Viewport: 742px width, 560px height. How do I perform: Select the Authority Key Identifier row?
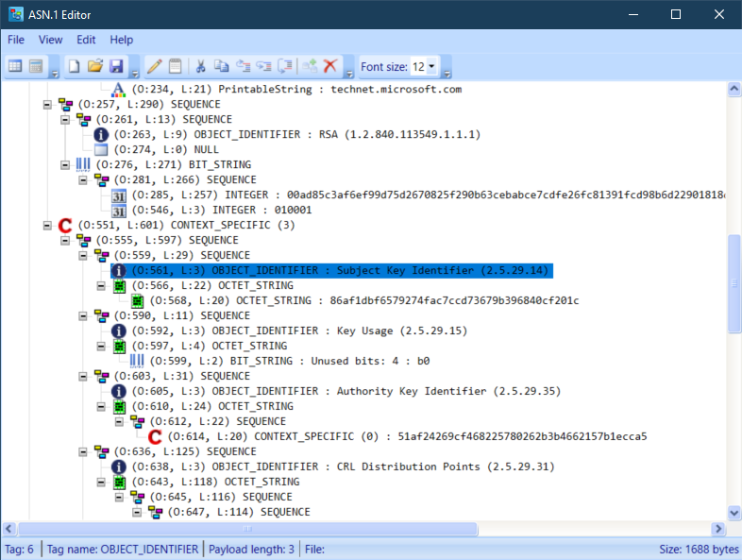click(346, 391)
